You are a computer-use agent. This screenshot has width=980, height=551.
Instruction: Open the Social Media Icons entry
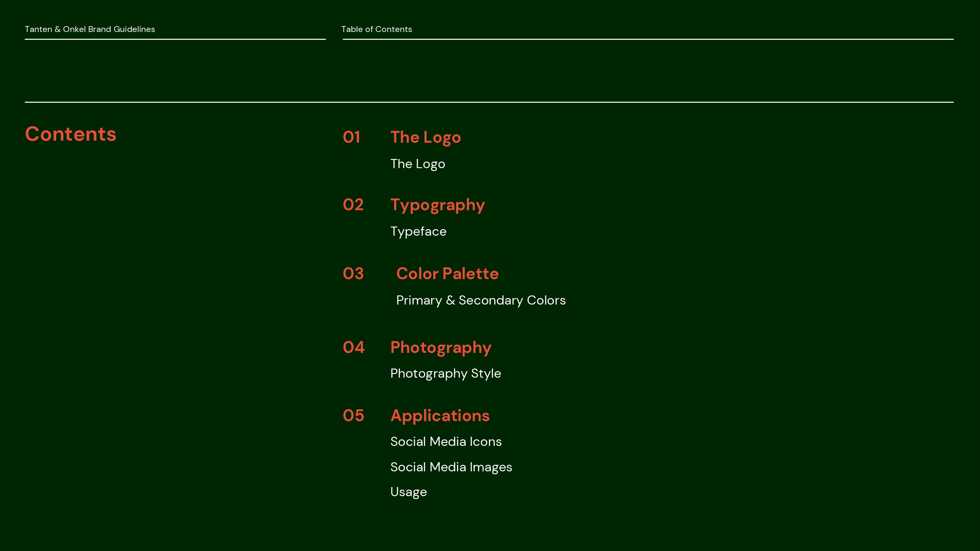446,441
